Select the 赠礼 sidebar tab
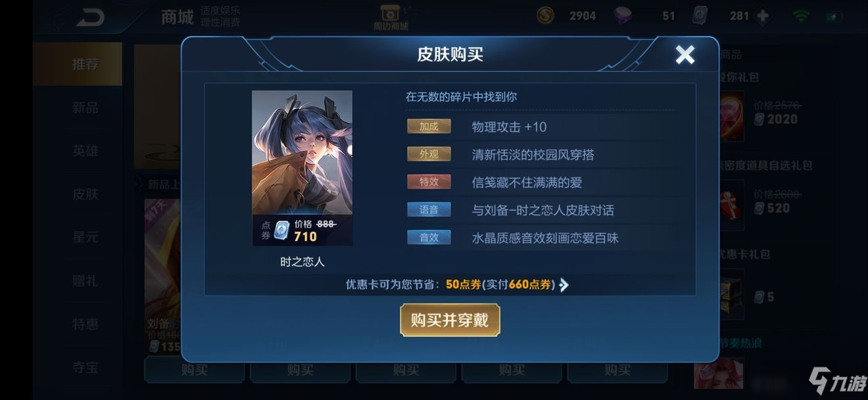868x400 pixels. click(85, 280)
